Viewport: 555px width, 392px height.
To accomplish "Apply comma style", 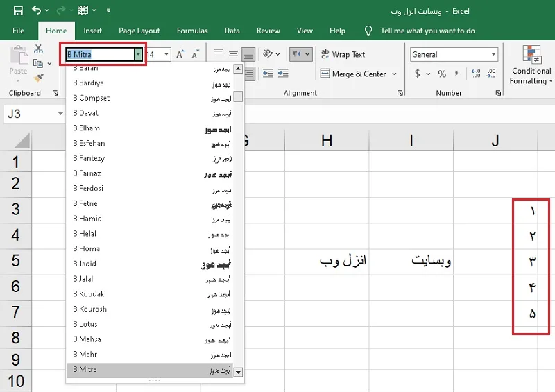I will click(456, 74).
